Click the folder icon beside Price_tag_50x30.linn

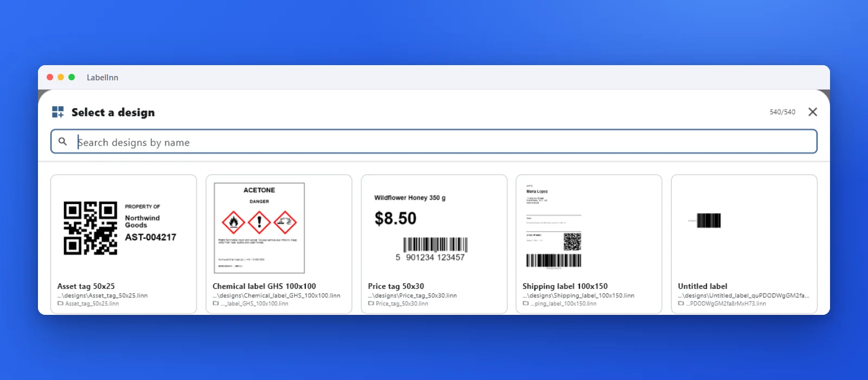click(371, 303)
